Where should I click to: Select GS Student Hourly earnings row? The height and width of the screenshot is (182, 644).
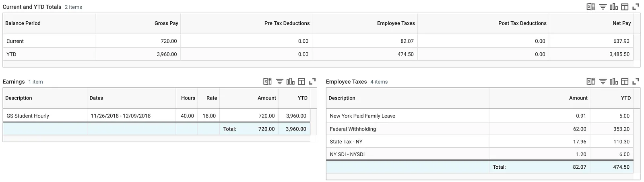point(157,116)
